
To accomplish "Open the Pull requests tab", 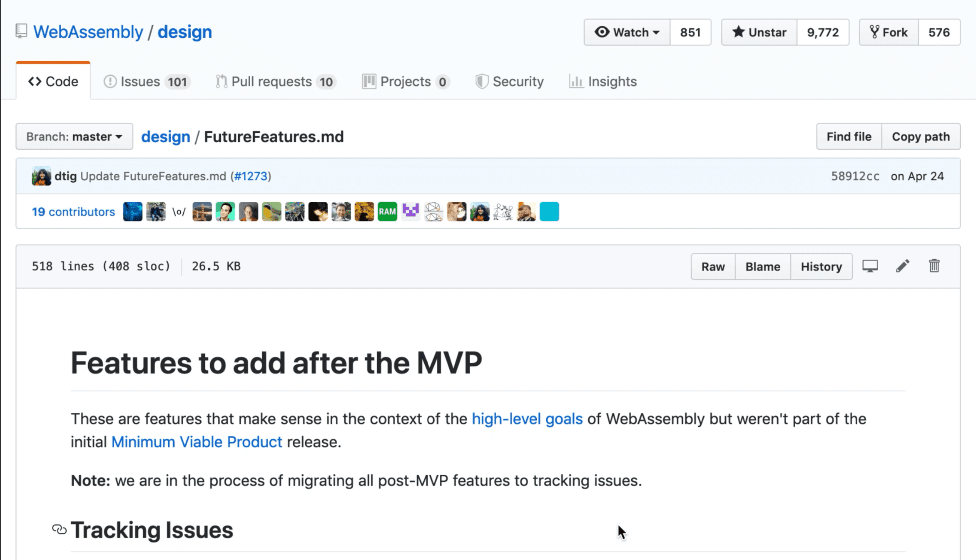I will tap(276, 82).
